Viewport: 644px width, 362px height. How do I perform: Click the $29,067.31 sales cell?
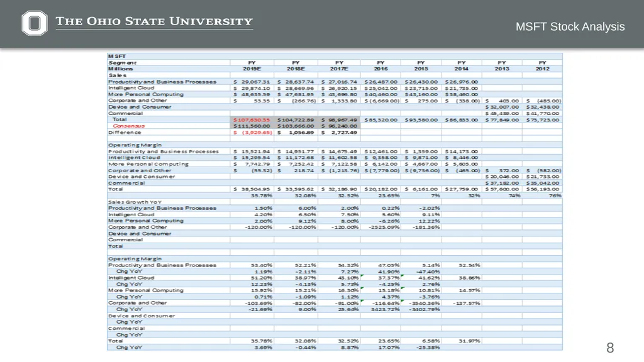[x=252, y=82]
